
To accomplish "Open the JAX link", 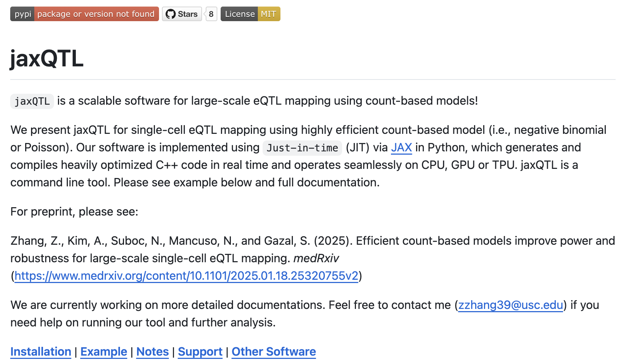I will (401, 147).
